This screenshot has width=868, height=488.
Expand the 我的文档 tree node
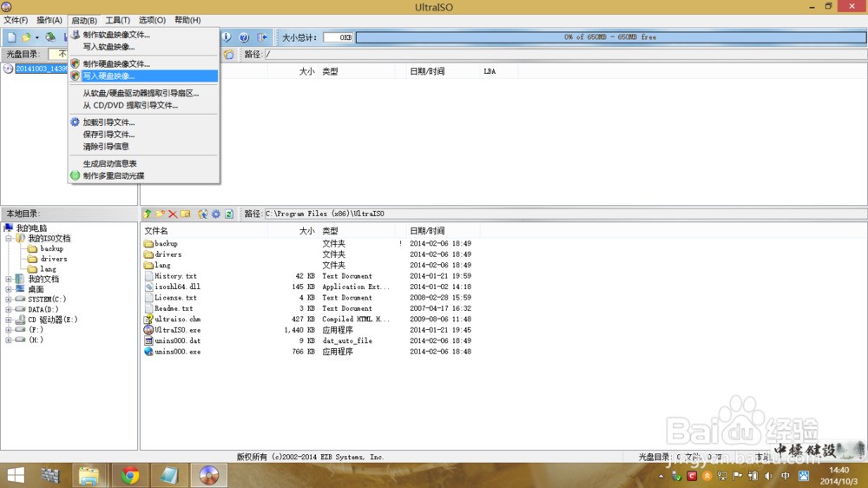[9, 280]
